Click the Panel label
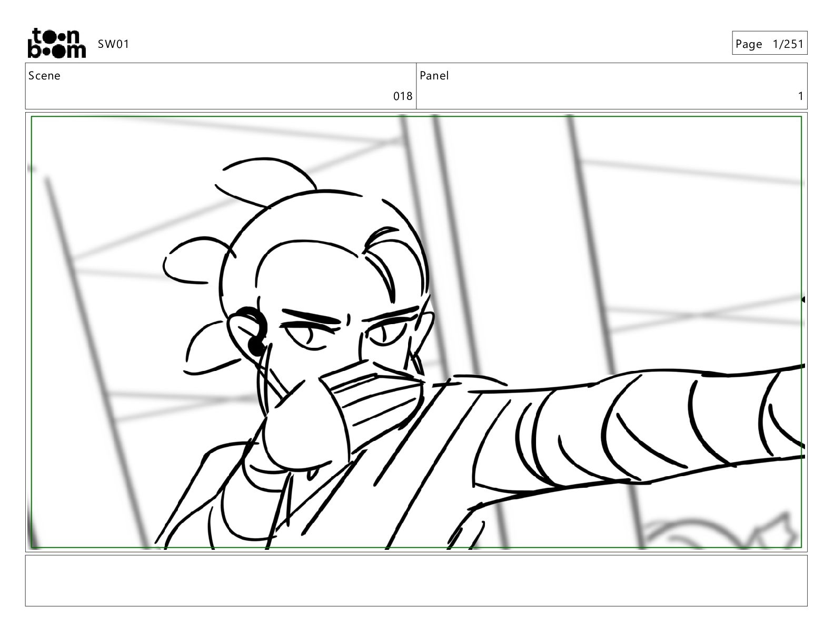Viewport: 834px width, 644px height. point(434,76)
